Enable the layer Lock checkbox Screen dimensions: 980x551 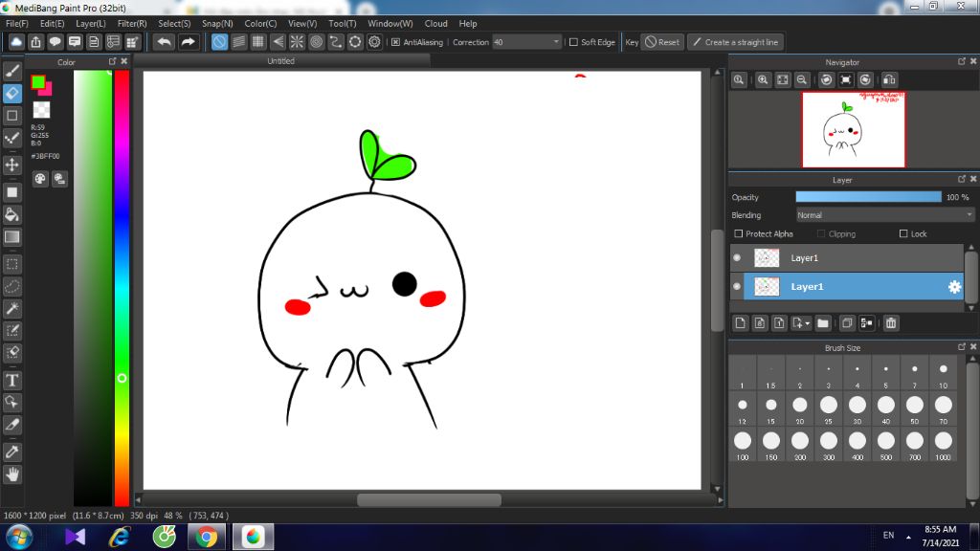pos(903,234)
